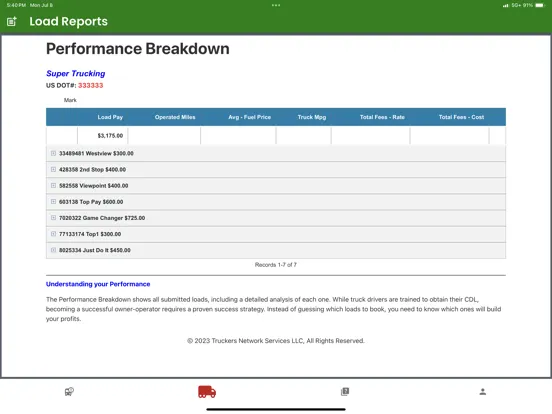552x414 pixels.
Task: Tap the home indicator bar at screen bottom
Action: pos(276,409)
